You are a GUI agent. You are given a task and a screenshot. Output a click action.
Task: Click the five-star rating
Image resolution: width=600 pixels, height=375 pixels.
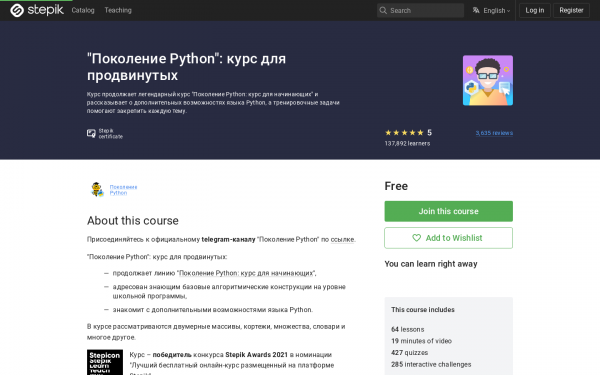pyautogui.click(x=404, y=132)
